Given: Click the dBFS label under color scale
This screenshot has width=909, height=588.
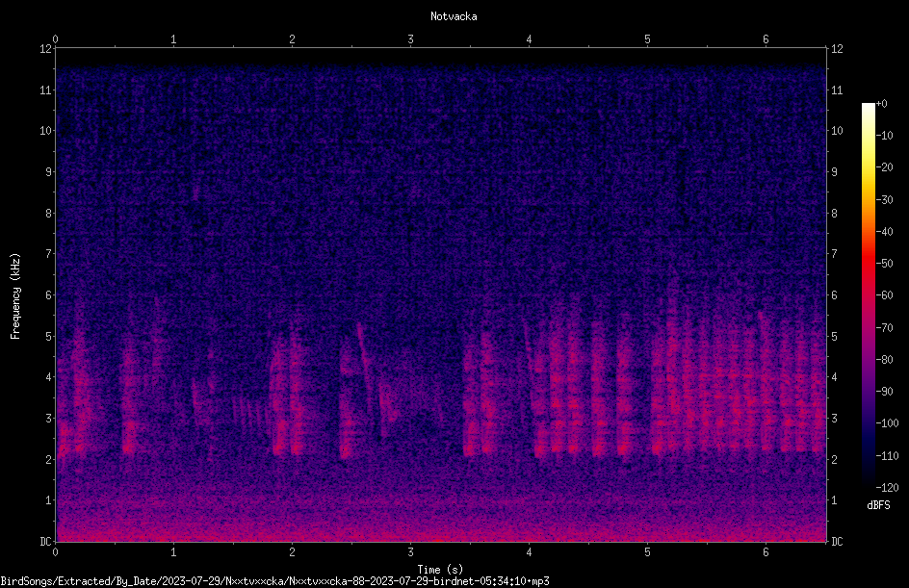Looking at the screenshot, I should coord(878,505).
